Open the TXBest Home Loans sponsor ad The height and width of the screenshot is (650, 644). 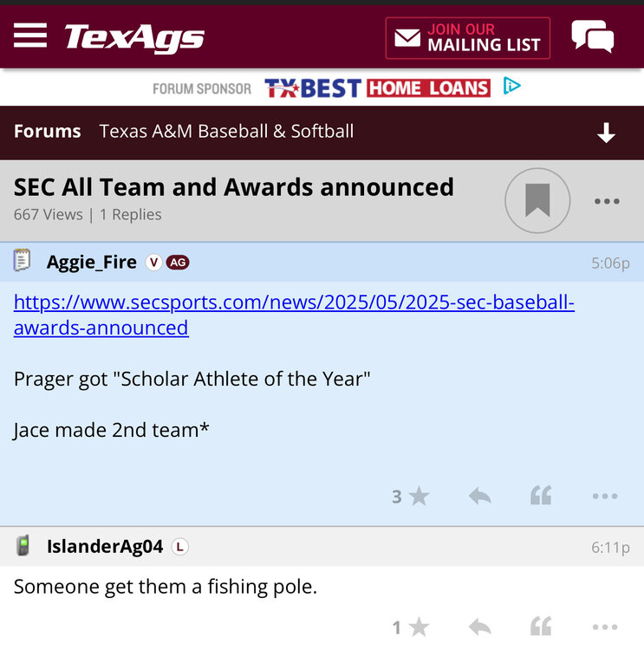point(377,88)
